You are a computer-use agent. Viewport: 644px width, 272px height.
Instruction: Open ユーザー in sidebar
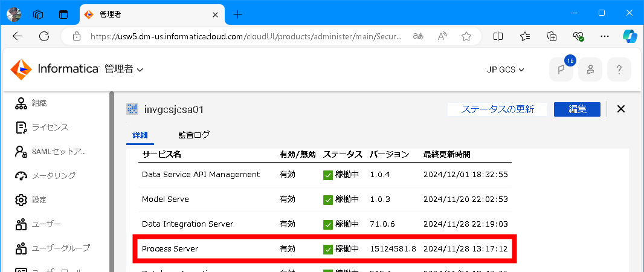(38, 224)
